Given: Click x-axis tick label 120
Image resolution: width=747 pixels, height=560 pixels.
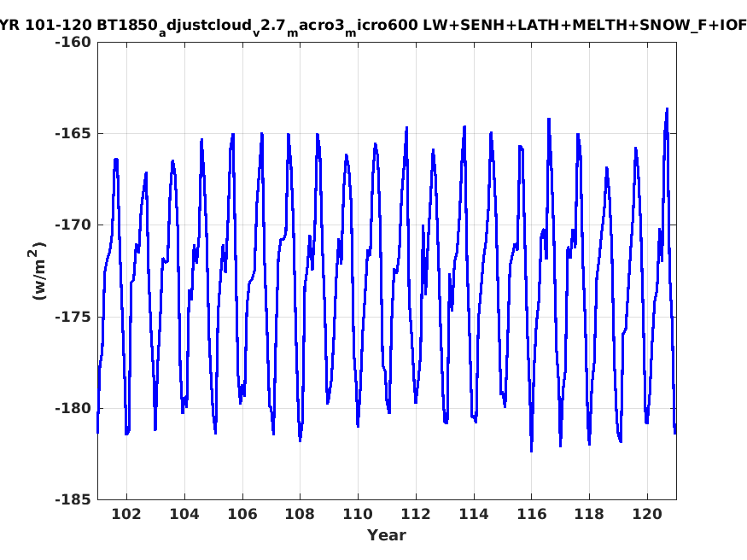Looking at the screenshot, I should click(x=647, y=514).
